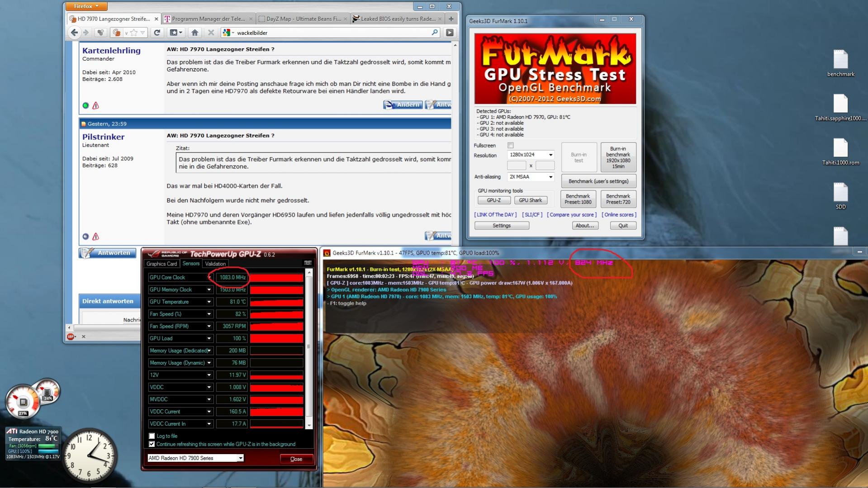
Task: Click the green online status icon of Kartenlehrling
Action: pos(85,105)
